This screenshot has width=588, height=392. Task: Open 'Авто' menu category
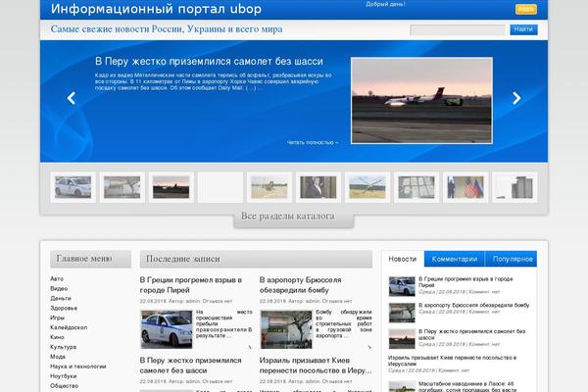pyautogui.click(x=57, y=278)
